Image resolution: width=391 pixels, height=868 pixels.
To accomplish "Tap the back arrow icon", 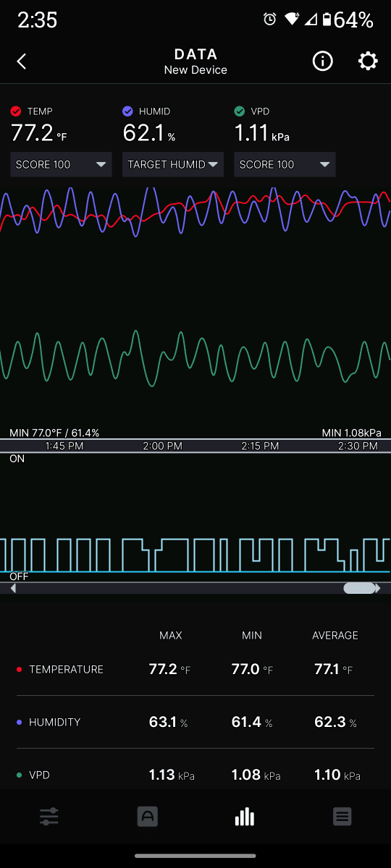I will click(x=22, y=61).
